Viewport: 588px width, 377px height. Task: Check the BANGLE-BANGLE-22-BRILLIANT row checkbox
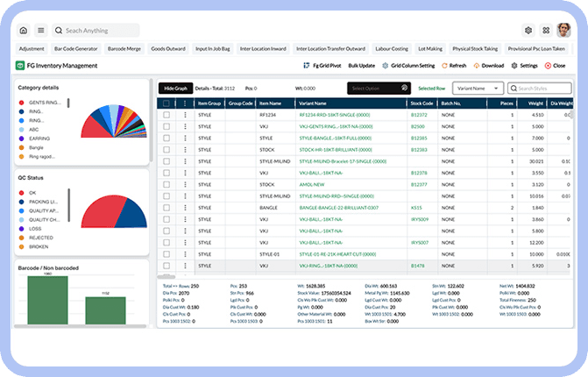[x=166, y=208]
